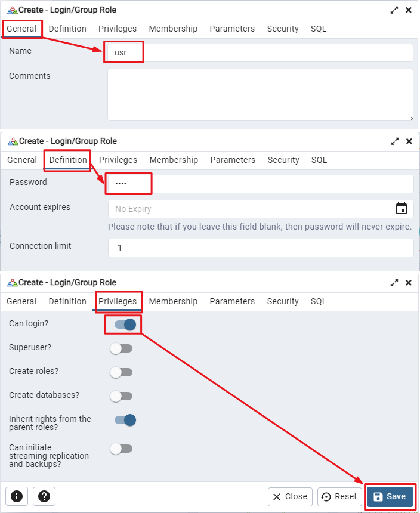420x513 pixels.
Task: Toggle the Can login? switch
Action: [x=125, y=325]
